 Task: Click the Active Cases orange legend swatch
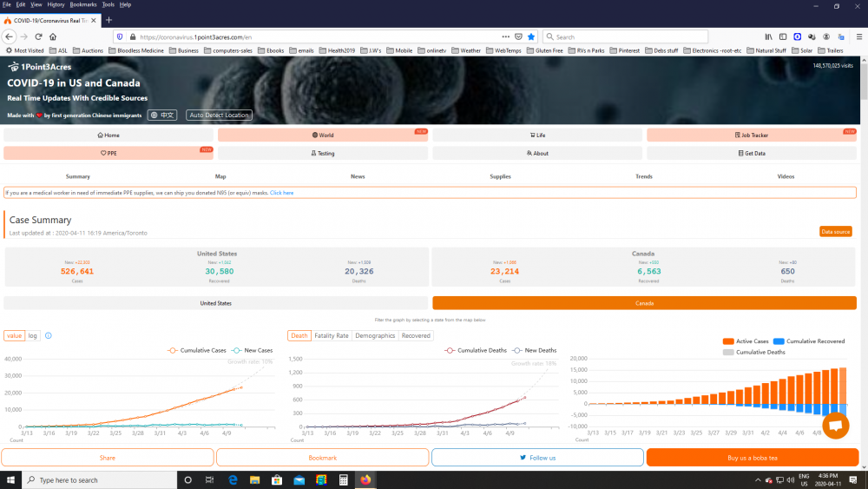(728, 341)
